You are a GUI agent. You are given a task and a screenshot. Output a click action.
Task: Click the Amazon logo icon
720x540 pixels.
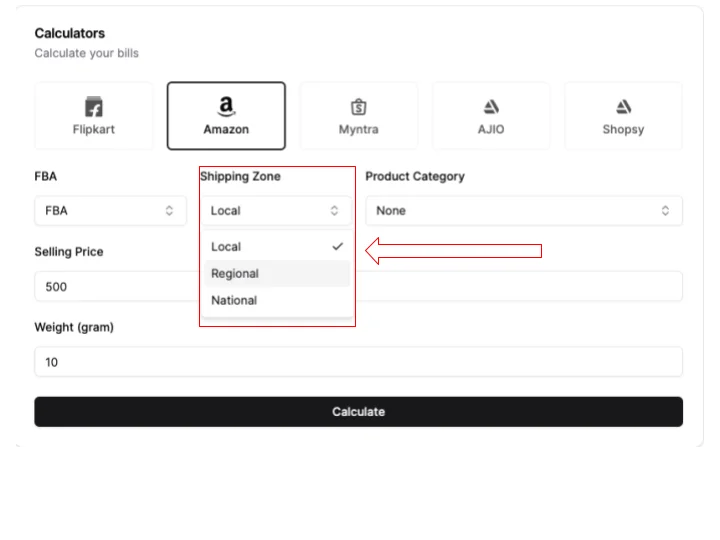point(226,106)
